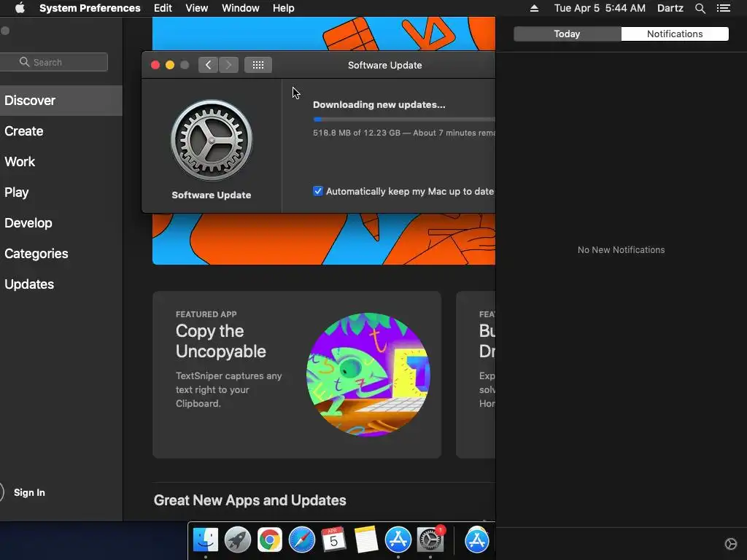Go forward in System Preferences
Viewport: 747px width, 560px height.
pos(228,65)
